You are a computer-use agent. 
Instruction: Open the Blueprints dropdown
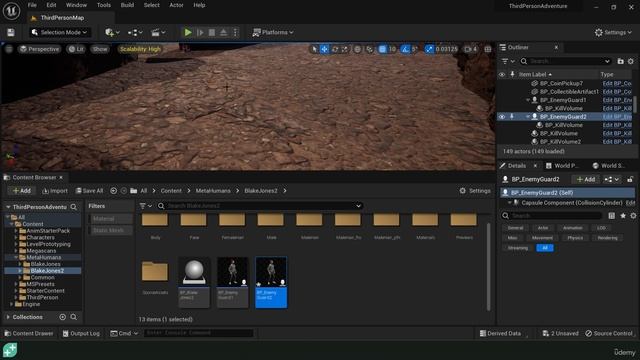tap(135, 32)
